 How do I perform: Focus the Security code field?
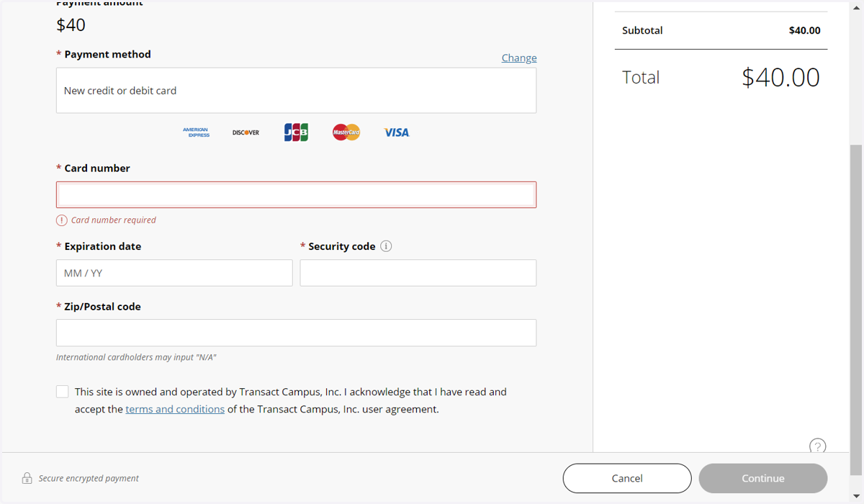point(418,273)
